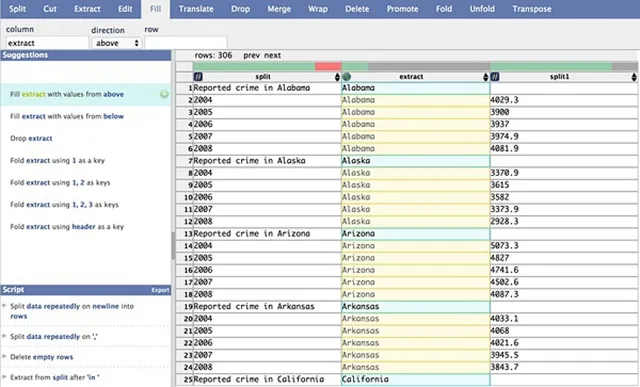Choose Fill extract with values from below
This screenshot has height=387, width=640.
tap(67, 116)
